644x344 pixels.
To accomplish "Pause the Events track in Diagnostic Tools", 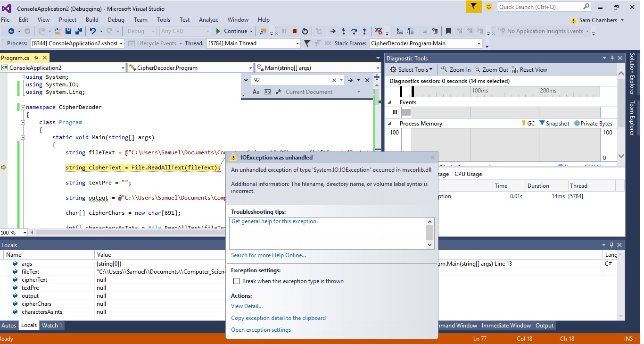I will pos(395,112).
